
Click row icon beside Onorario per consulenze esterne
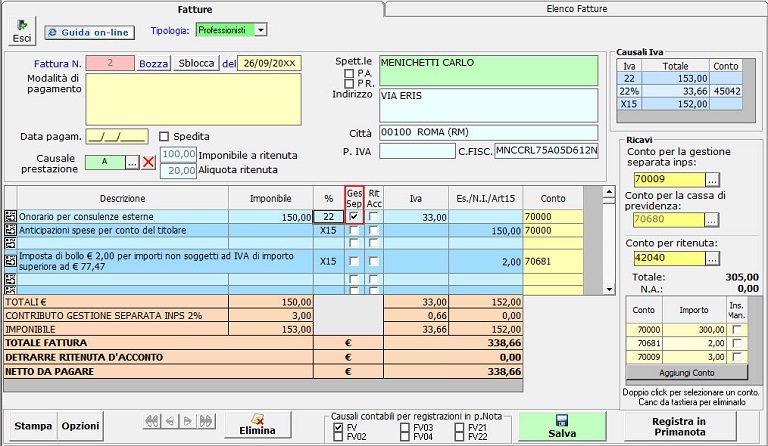11,216
